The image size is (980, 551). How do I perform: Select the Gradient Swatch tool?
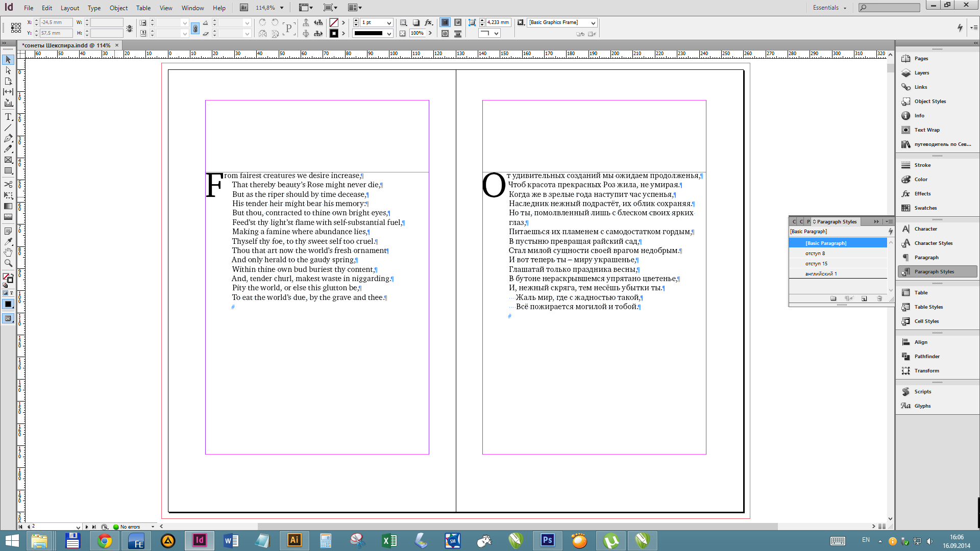point(8,206)
